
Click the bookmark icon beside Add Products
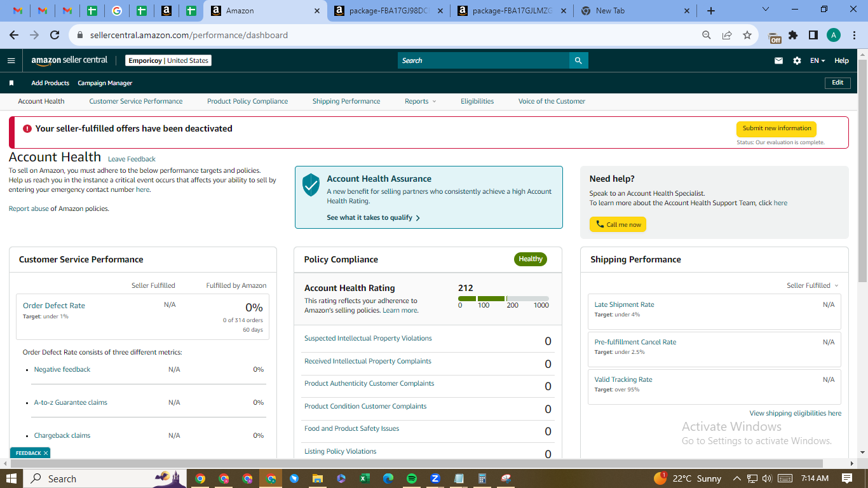pos(11,83)
